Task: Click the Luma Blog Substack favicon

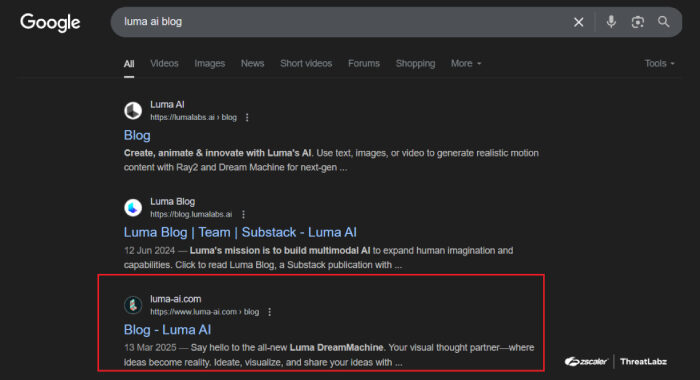Action: (133, 208)
